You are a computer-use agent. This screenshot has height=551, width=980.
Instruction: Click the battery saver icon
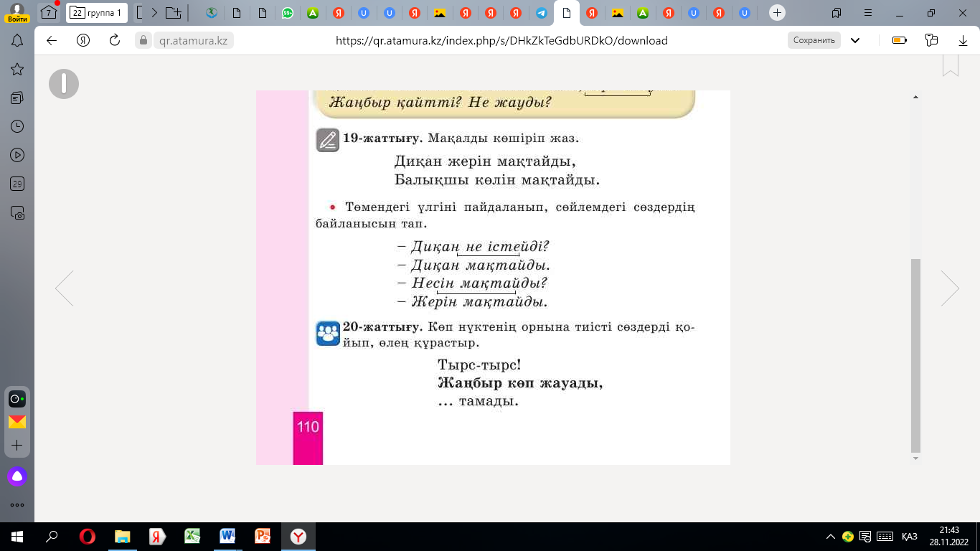coord(900,41)
